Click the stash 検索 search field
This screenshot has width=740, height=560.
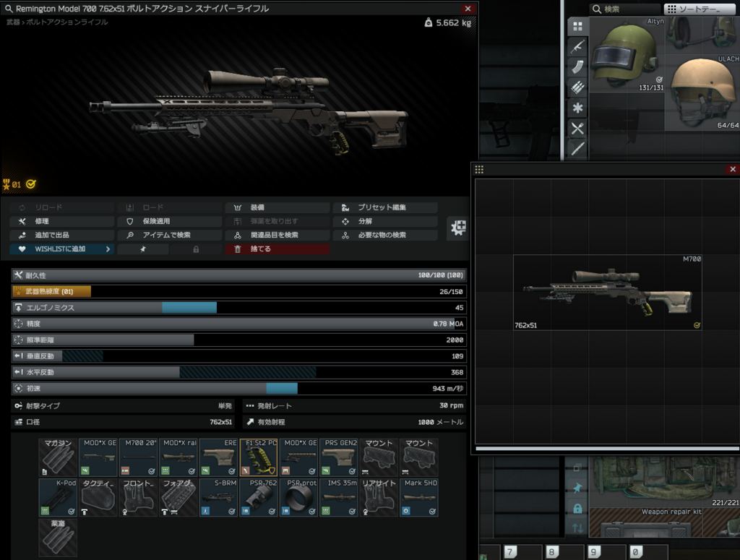624,9
